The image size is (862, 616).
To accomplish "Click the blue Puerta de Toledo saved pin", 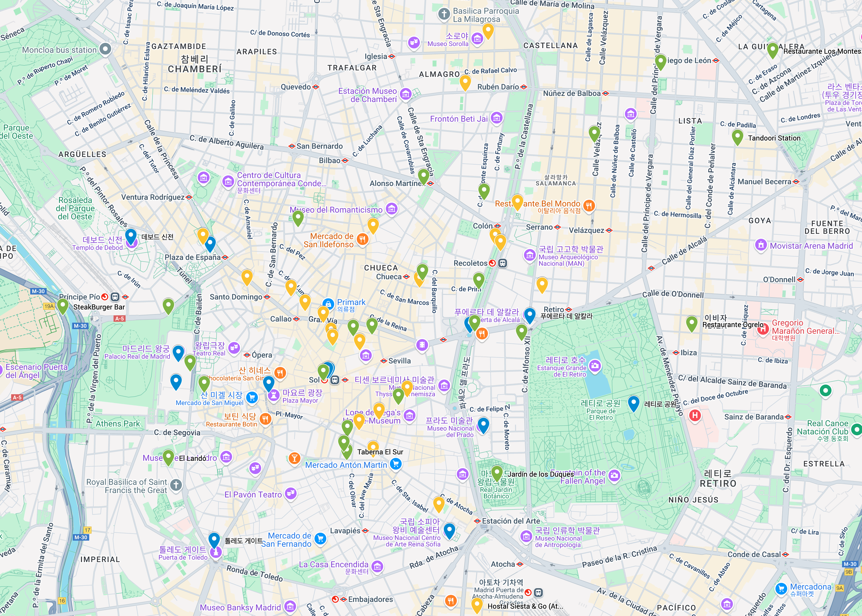I will tap(214, 539).
